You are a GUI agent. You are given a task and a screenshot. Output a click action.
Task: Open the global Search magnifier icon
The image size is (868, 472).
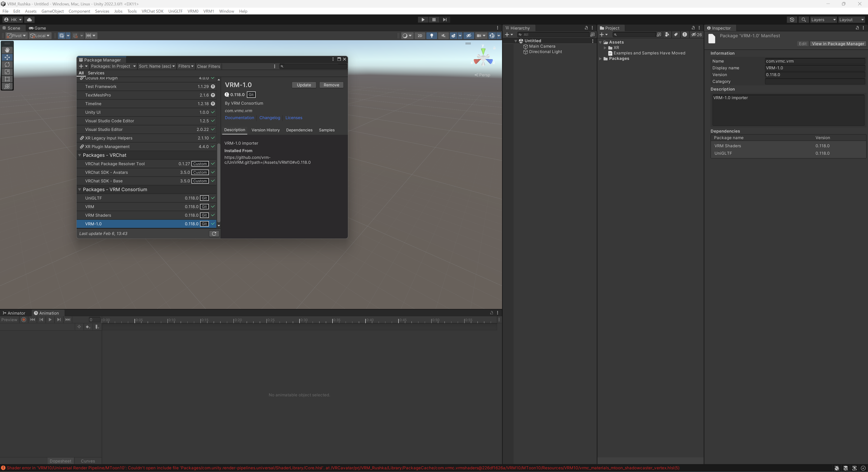click(804, 19)
